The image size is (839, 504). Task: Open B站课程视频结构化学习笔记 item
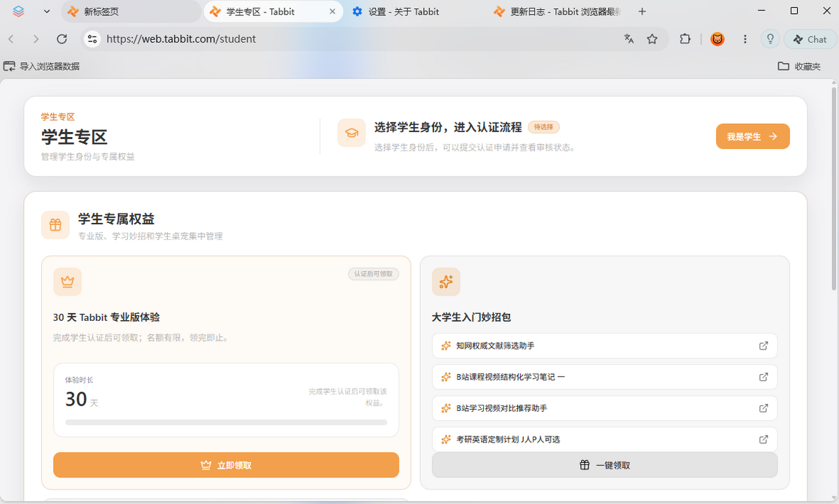[605, 377]
